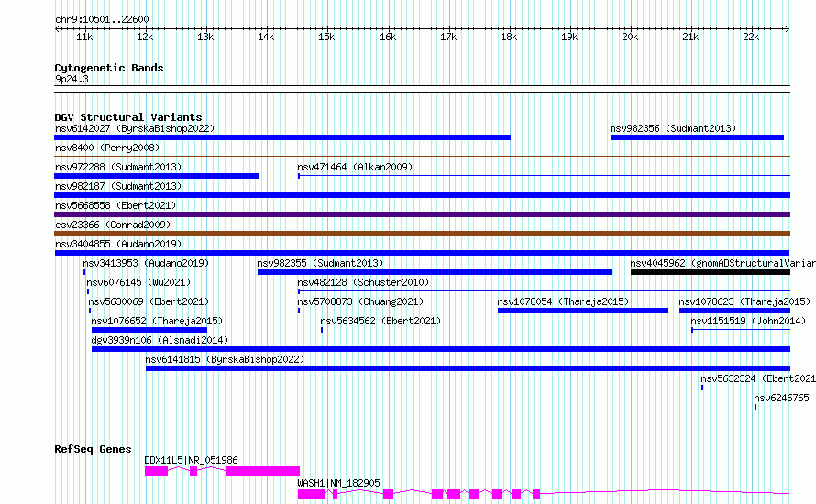Open the nsv5708873 (Chuang2021) label
This screenshot has width=816, height=504.
360,301
